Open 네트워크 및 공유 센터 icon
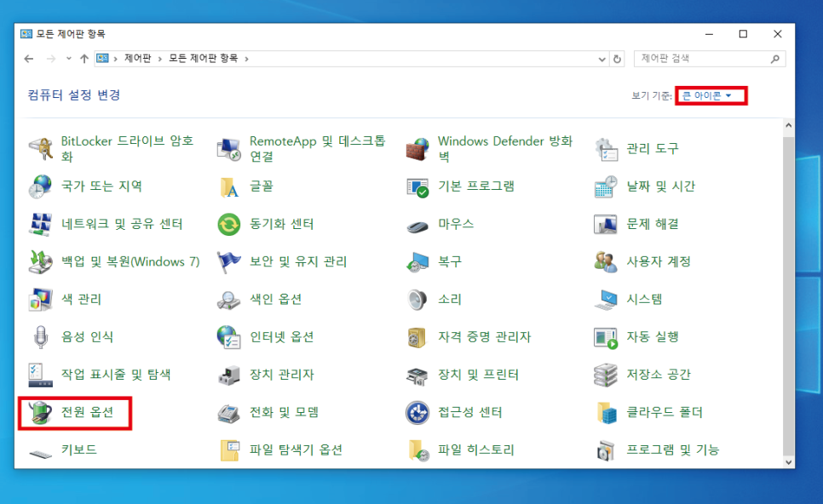The image size is (823, 504). (40, 224)
